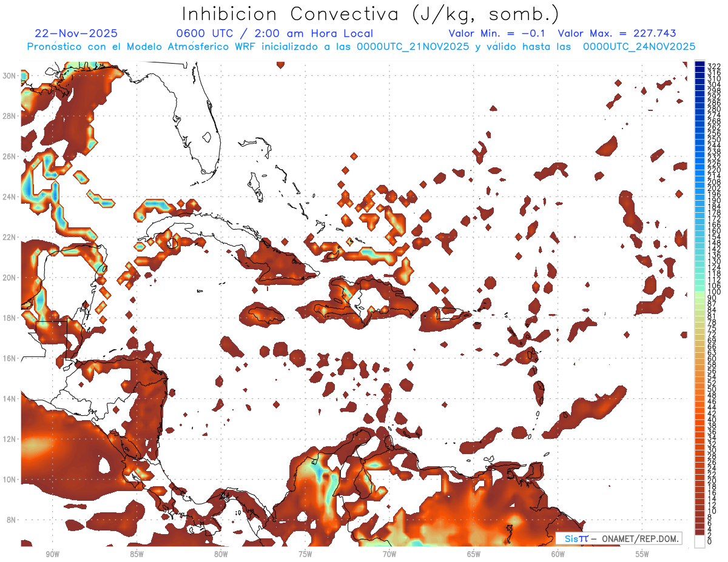
Task: Click the dark blue 322 swatch on the color scale
Action: 700,64
